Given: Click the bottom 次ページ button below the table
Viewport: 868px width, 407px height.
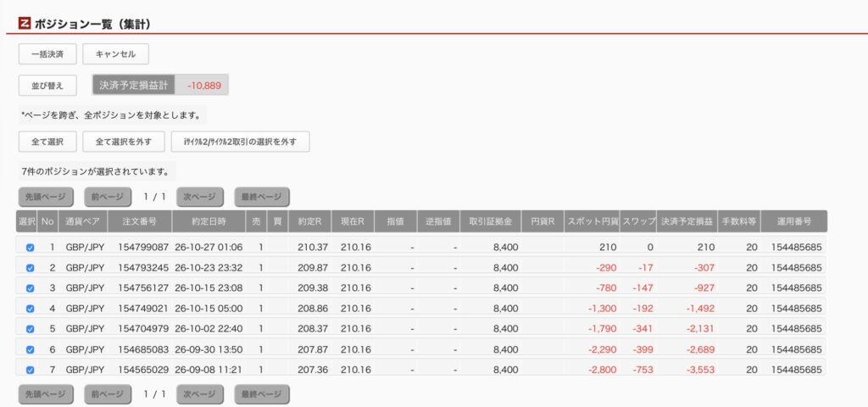Looking at the screenshot, I should 200,394.
